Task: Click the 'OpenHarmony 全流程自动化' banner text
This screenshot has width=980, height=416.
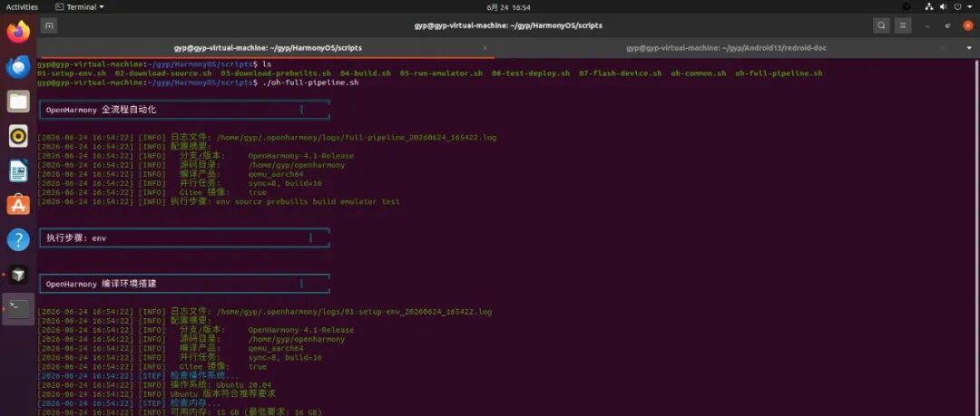Action: tap(101, 110)
